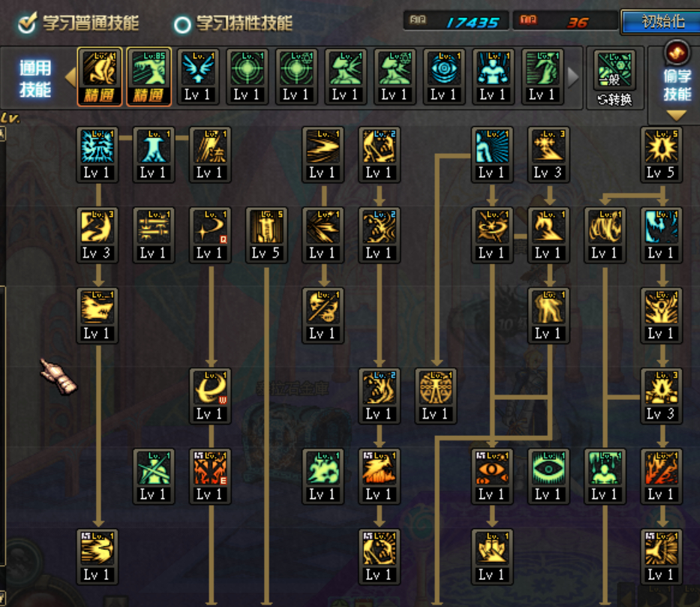Expand the general skills list with right arrow

click(574, 77)
